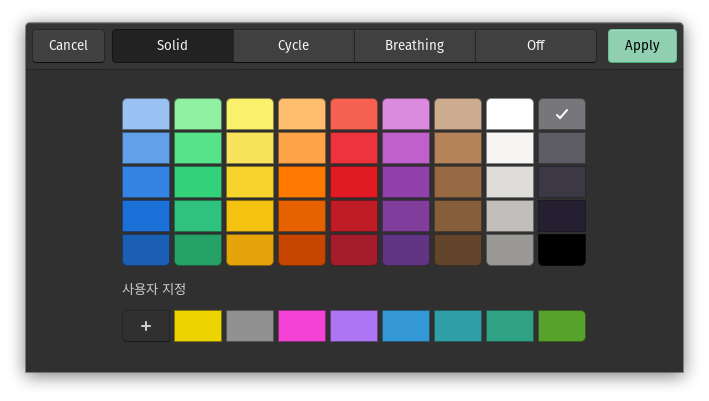Select the custom gray swatch
The height and width of the screenshot is (401, 709).
[250, 326]
